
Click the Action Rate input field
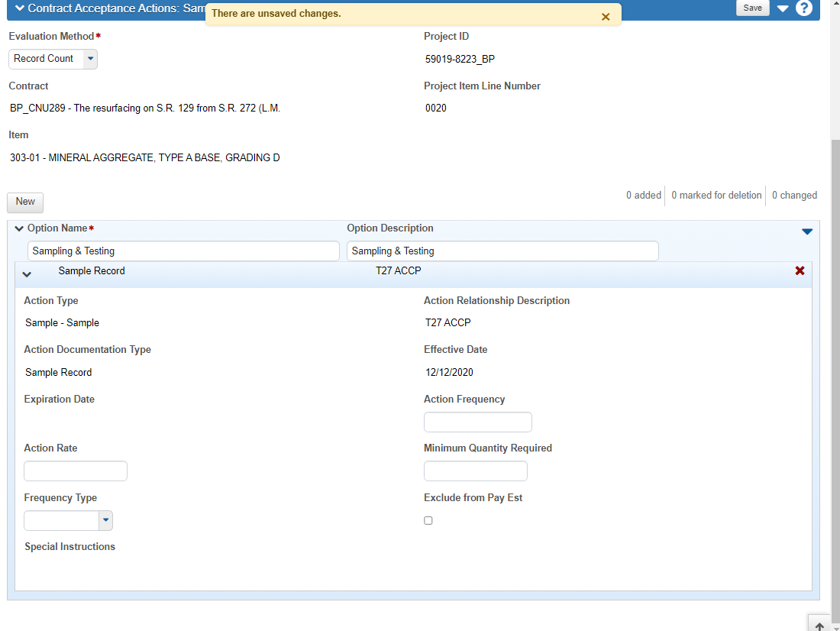pyautogui.click(x=76, y=471)
